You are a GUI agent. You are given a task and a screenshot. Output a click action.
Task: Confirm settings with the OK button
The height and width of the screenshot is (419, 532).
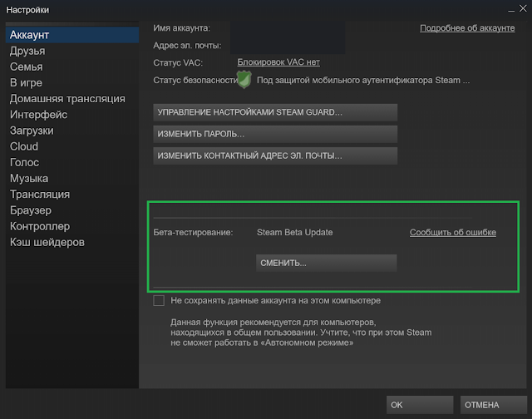tap(420, 405)
